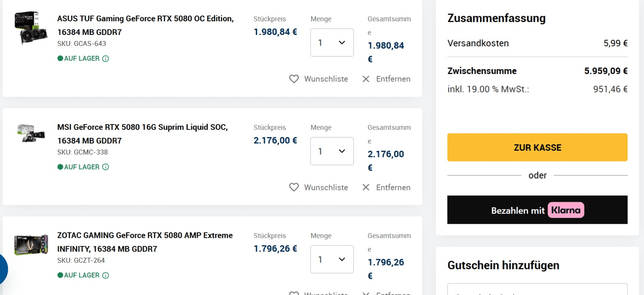Click stock info icon for MSI Suprim card
This screenshot has width=644, height=295.
pyautogui.click(x=105, y=167)
